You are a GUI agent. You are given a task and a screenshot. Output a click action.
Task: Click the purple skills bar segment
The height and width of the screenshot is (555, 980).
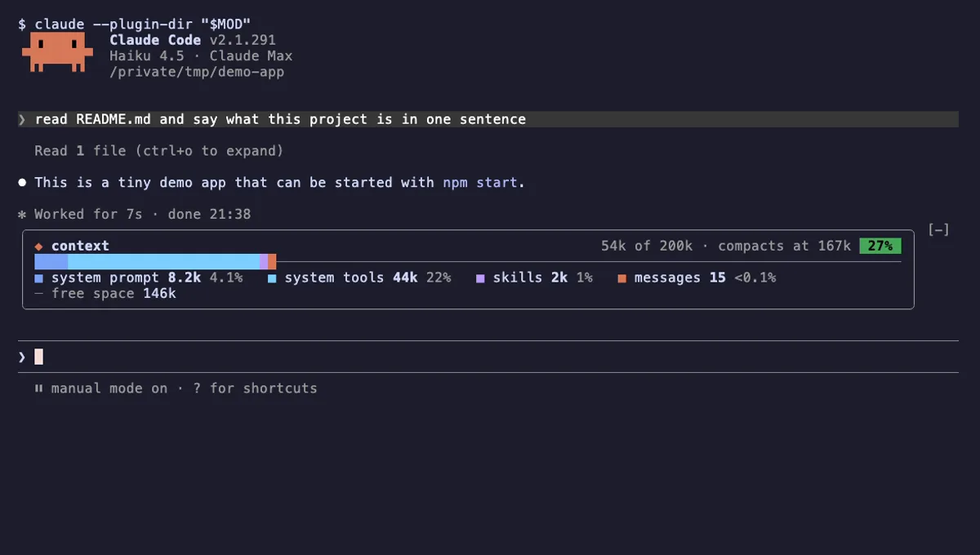(264, 261)
